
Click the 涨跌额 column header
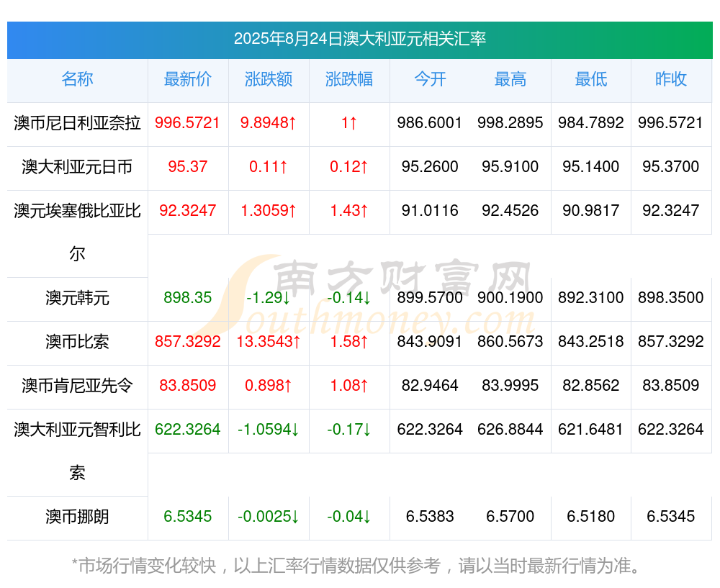click(x=269, y=79)
